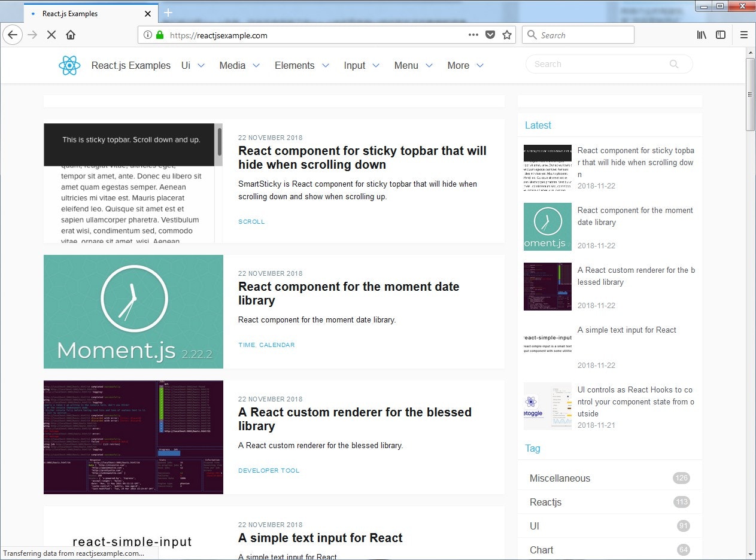The image size is (756, 560).
Task: Open the page actions ellipsis in the address bar
Action: click(473, 35)
